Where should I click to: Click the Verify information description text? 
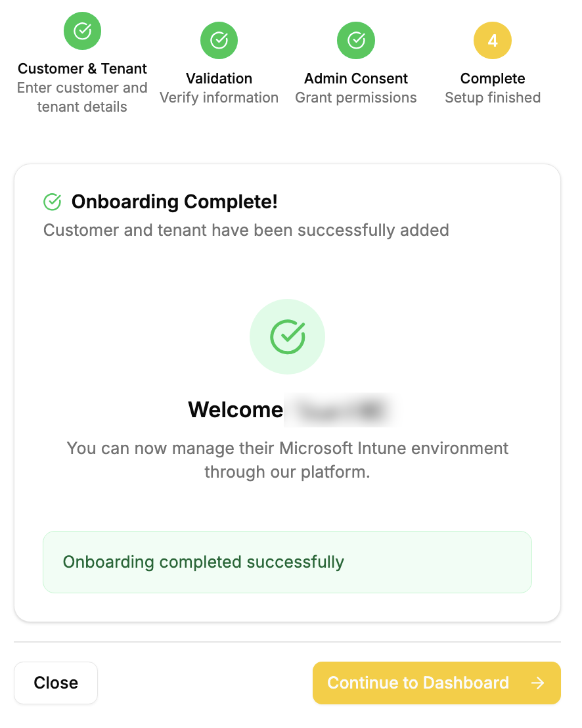coord(219,97)
